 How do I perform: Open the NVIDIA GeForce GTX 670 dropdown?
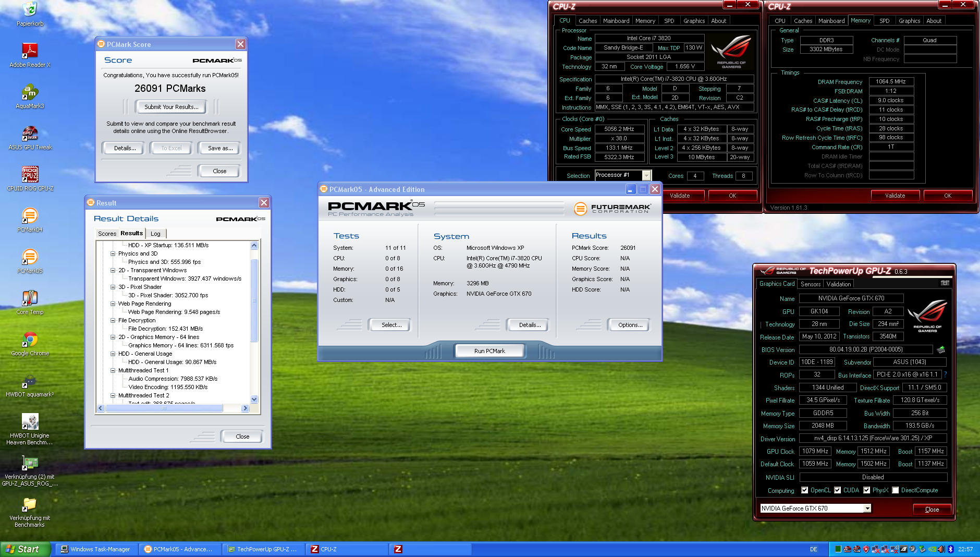pyautogui.click(x=867, y=508)
